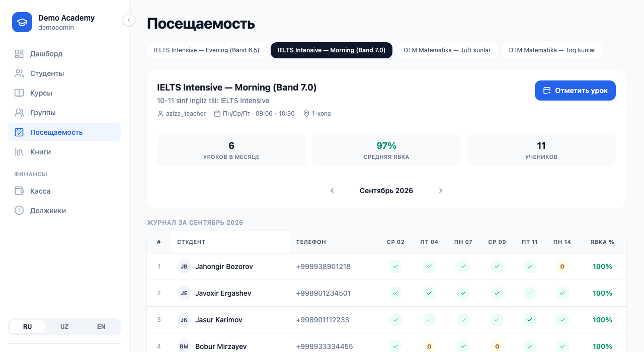Click teacher icon beside aziza_teacher
The height and width of the screenshot is (352, 644).
point(160,114)
